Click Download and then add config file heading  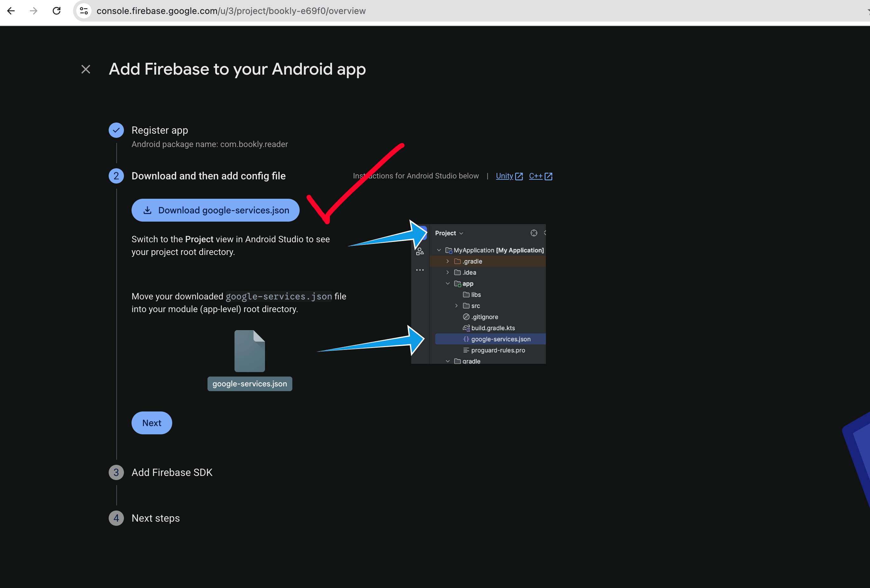[208, 176]
